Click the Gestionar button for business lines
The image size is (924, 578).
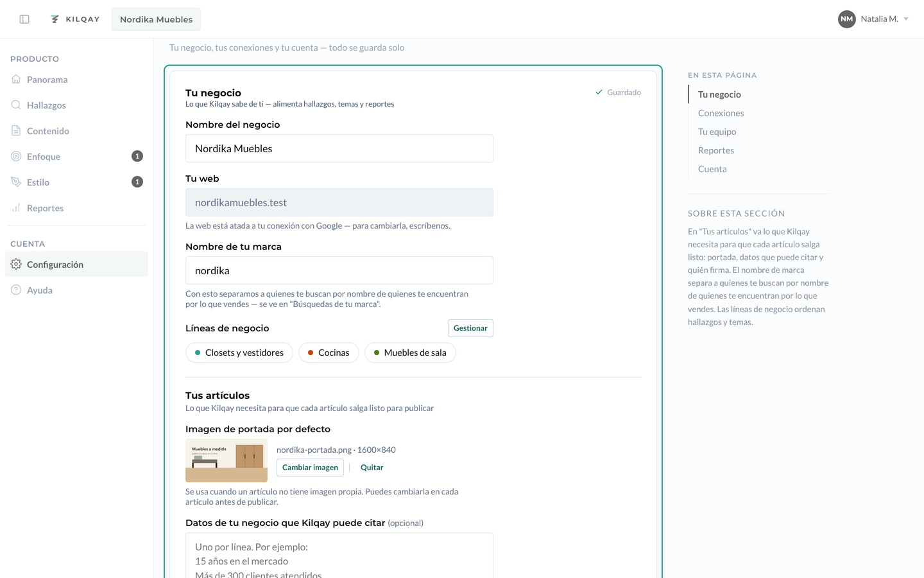(470, 328)
